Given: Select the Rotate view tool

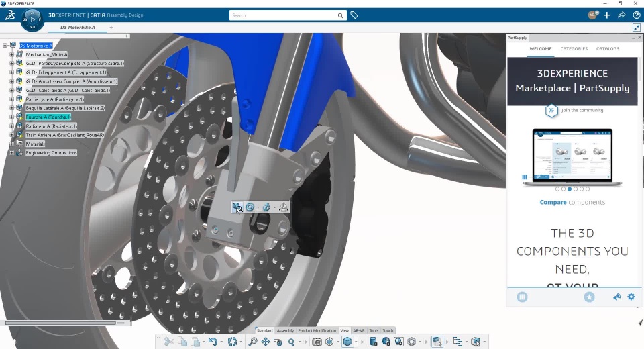Looking at the screenshot, I should pyautogui.click(x=278, y=342).
